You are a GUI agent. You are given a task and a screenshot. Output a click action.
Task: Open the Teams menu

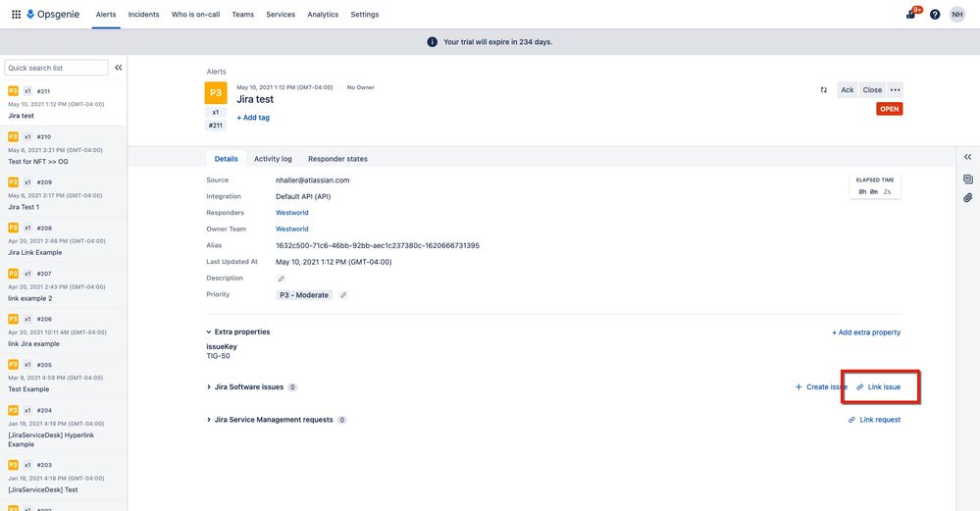pyautogui.click(x=242, y=15)
